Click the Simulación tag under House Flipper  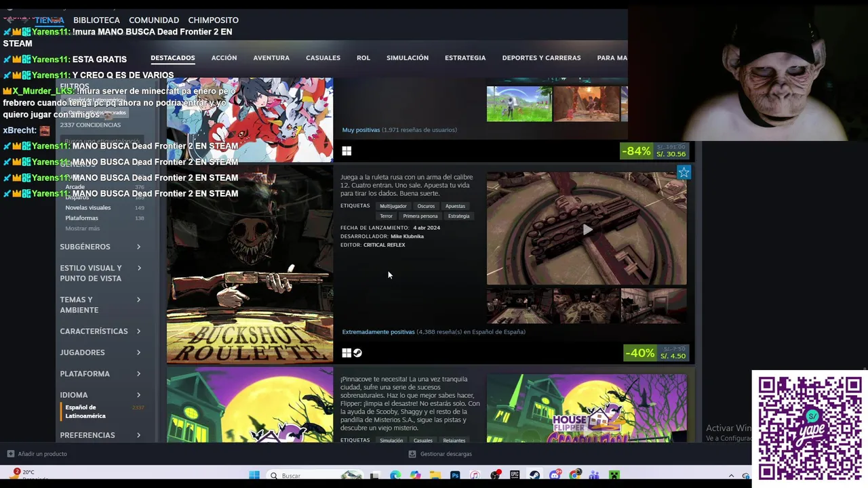391,441
